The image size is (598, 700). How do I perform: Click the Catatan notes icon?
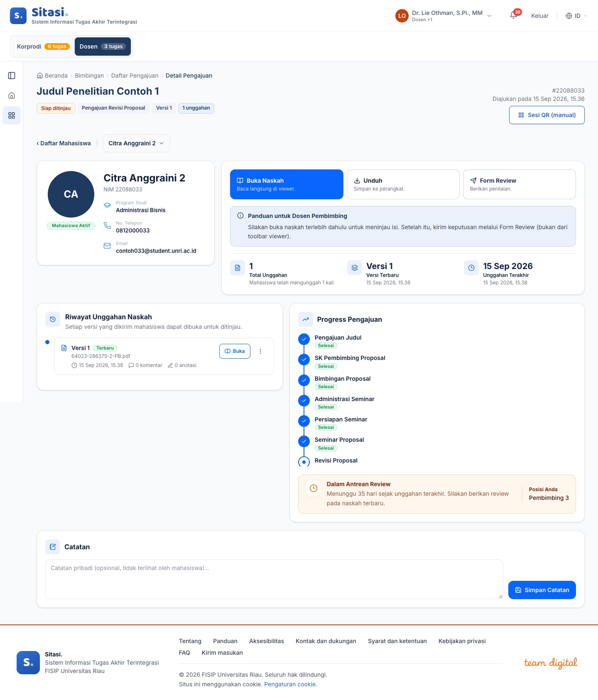pyautogui.click(x=53, y=547)
